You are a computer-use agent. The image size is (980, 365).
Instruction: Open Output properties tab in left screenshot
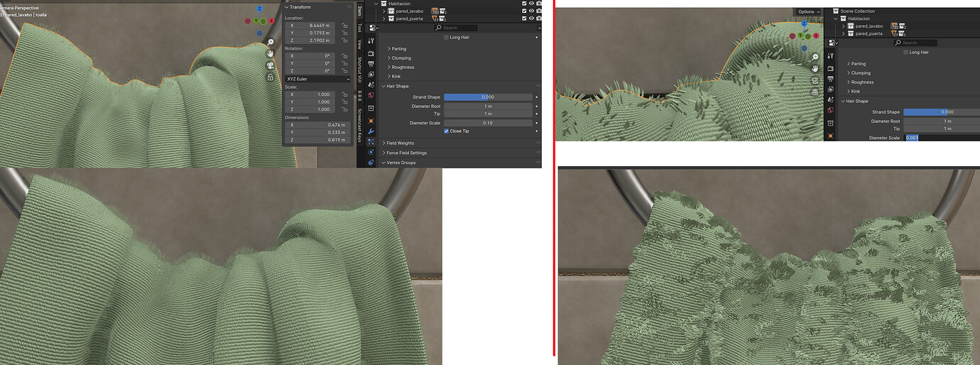(x=371, y=64)
